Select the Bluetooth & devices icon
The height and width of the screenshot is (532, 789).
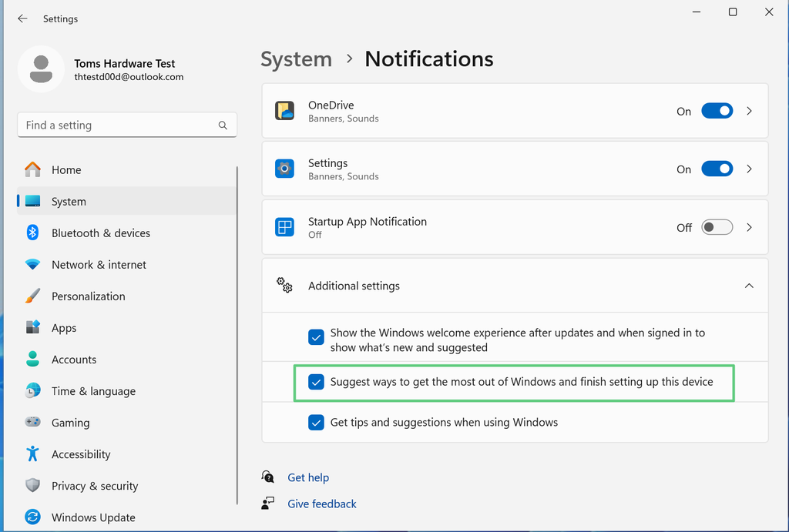32,233
